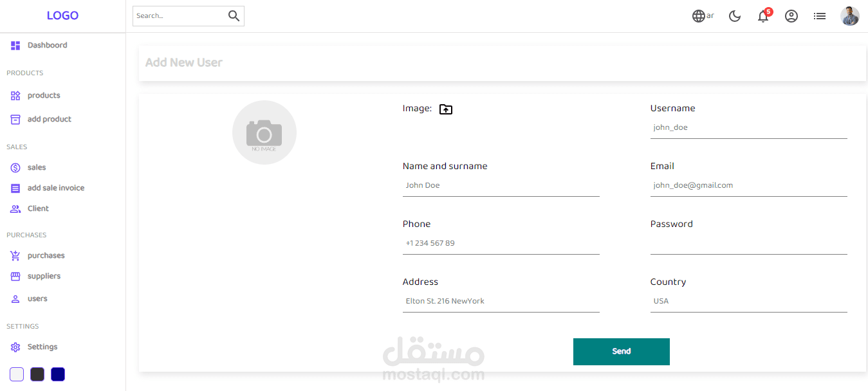The height and width of the screenshot is (391, 868).
Task: Choose the light theme color swatch
Action: click(x=17, y=374)
